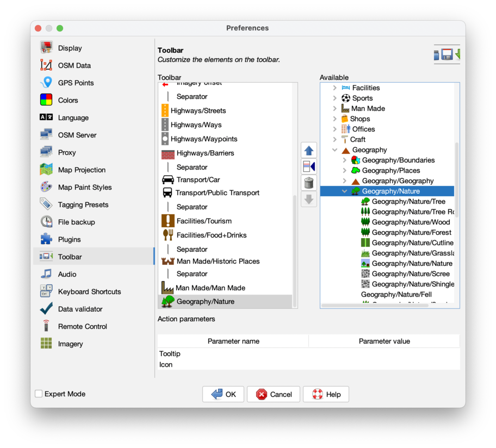Expand Geography/Boundaries node
Image resolution: width=496 pixels, height=448 pixels.
[x=345, y=160]
